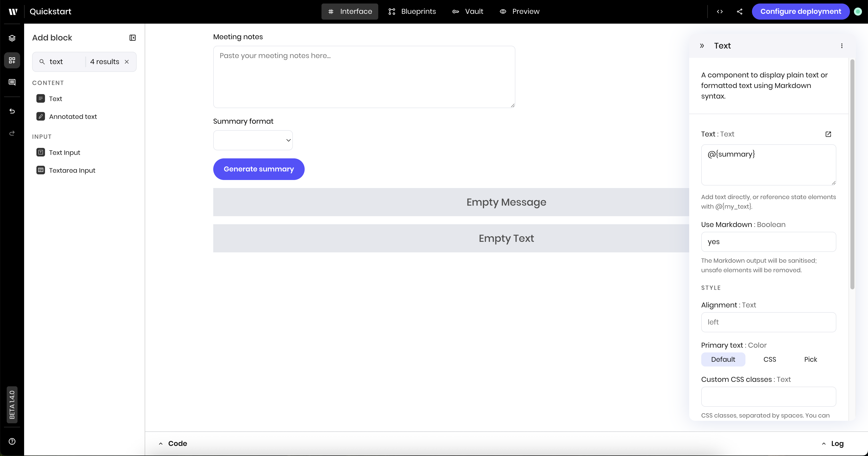
Task: Collapse the Add block panel icon
Action: 132,38
